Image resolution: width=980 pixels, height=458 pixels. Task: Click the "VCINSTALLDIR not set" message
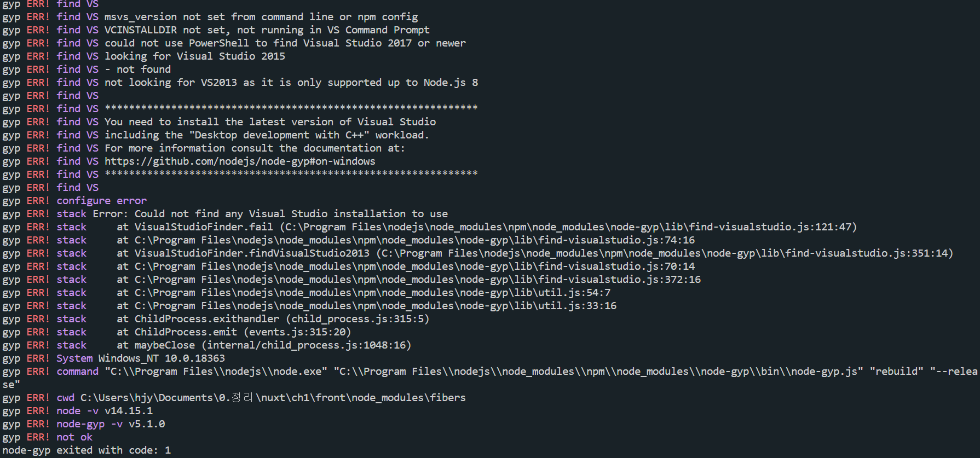click(x=267, y=30)
